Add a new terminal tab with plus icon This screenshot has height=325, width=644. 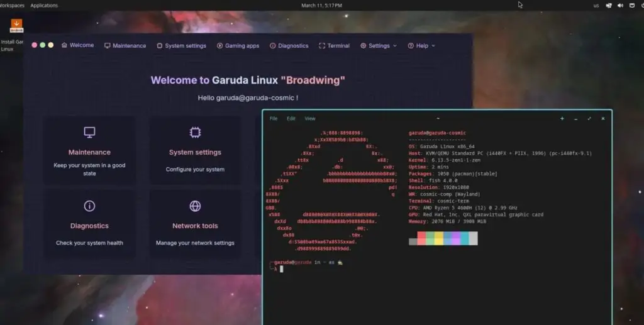562,119
